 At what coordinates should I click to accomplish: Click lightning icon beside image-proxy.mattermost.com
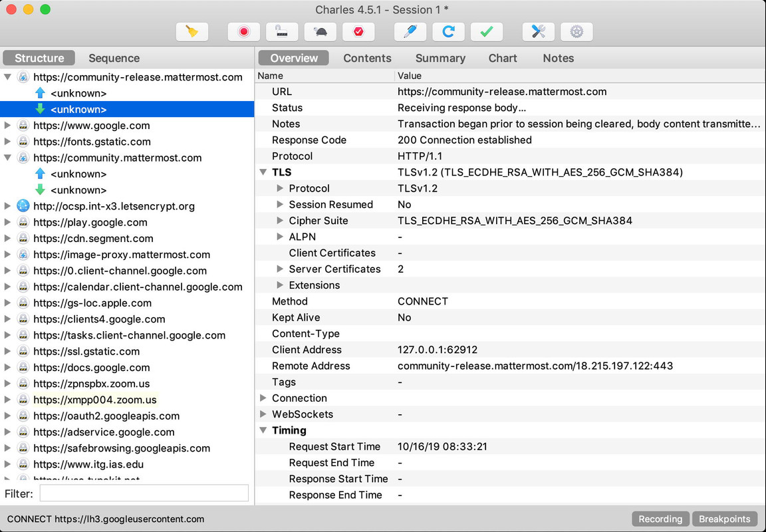tap(23, 255)
